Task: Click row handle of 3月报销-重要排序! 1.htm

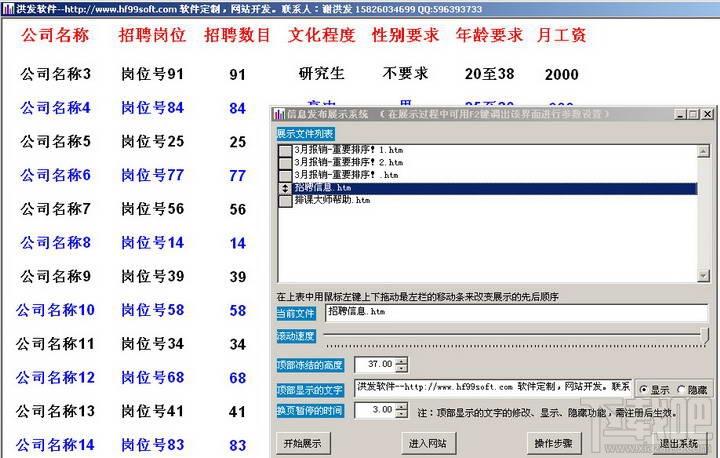Action: pyautogui.click(x=285, y=151)
